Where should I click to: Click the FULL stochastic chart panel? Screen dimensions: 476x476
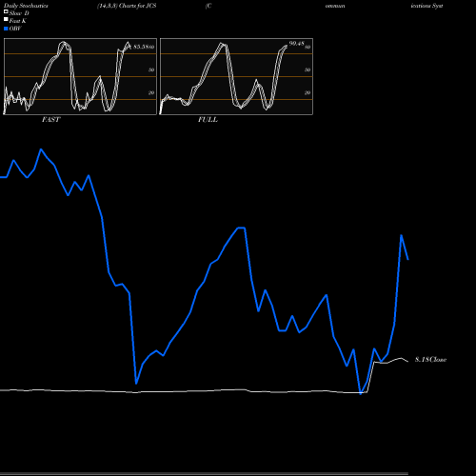pos(236,76)
